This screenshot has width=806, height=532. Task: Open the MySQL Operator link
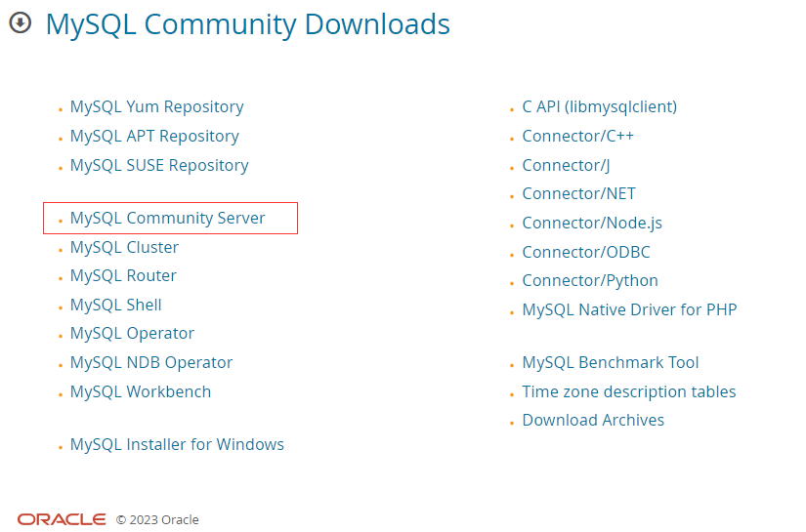pyautogui.click(x=132, y=333)
